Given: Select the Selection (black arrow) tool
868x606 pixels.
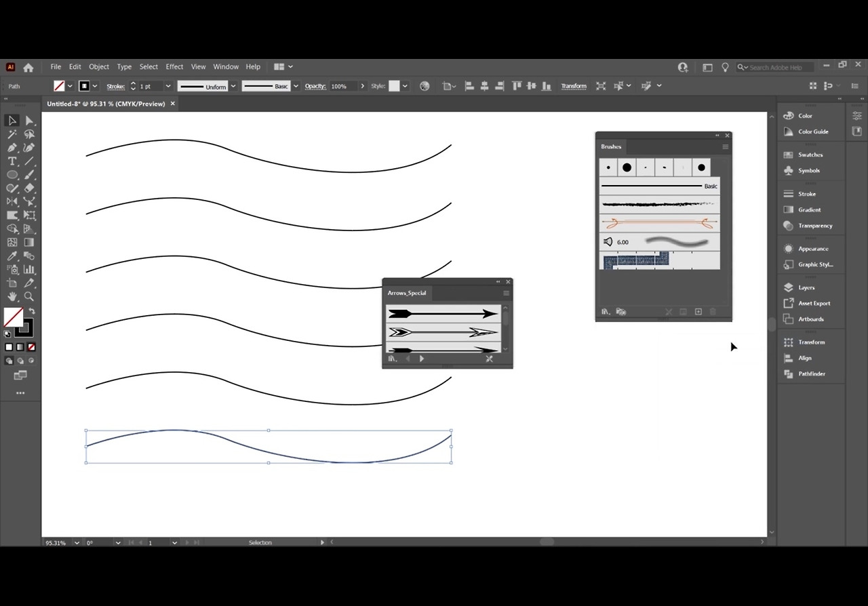Looking at the screenshot, I should tap(12, 121).
